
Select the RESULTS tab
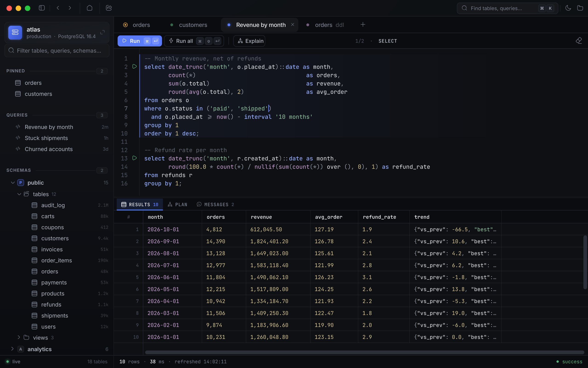coord(140,204)
